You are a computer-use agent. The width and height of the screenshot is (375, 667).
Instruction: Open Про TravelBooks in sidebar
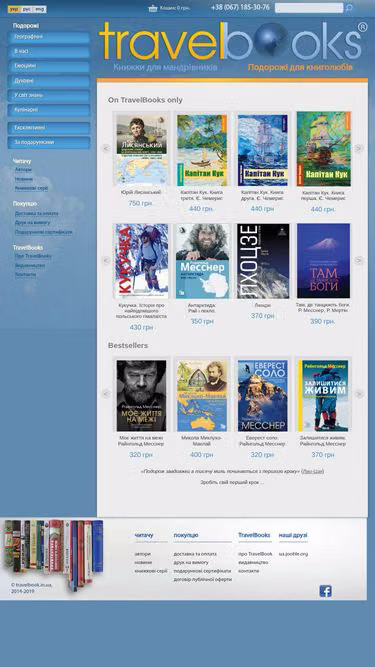[33, 257]
